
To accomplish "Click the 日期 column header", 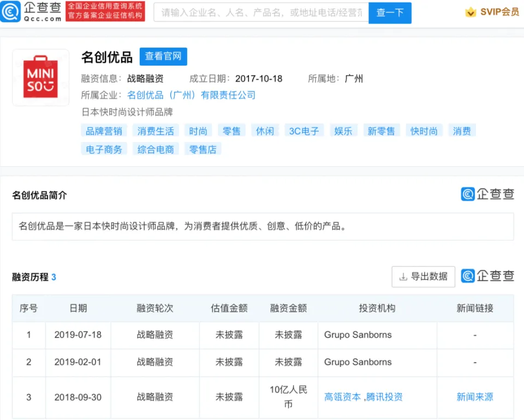I will tap(78, 308).
